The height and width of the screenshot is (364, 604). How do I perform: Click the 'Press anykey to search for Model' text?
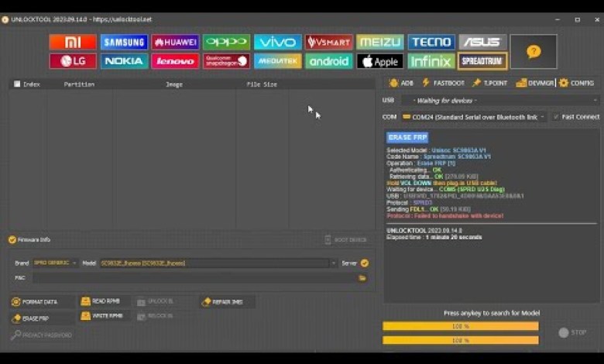[492, 313]
